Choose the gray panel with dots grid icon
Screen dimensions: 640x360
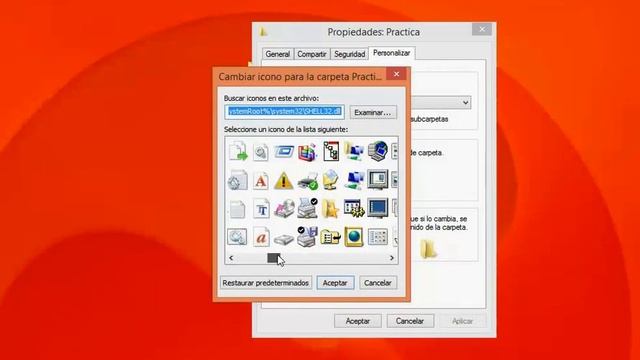pos(378,237)
